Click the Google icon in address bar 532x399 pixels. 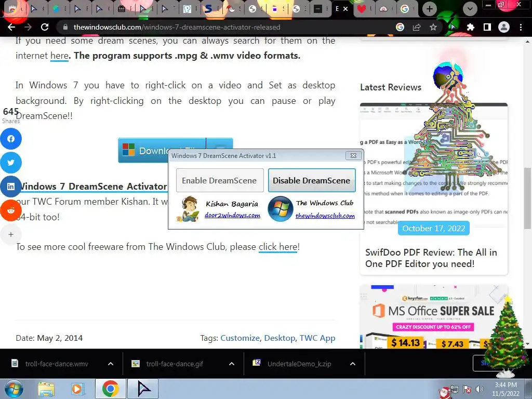click(400, 27)
